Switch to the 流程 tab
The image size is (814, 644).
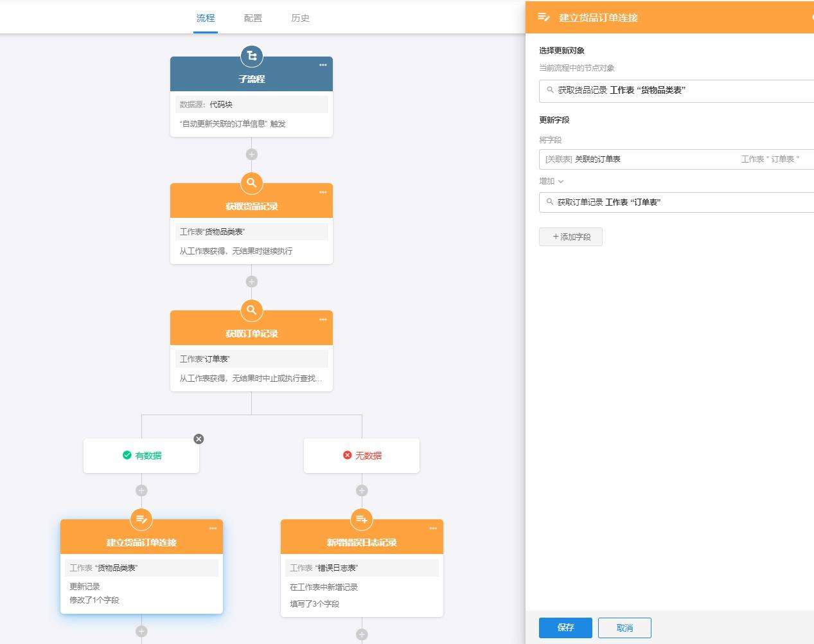coord(206,18)
